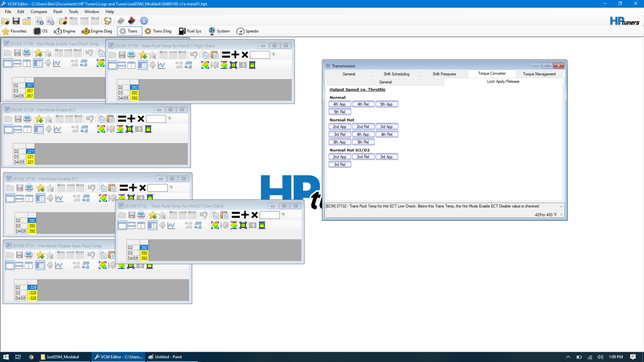Open the OS chip section
Image resolution: width=644 pixels, height=362 pixels.
(x=40, y=31)
